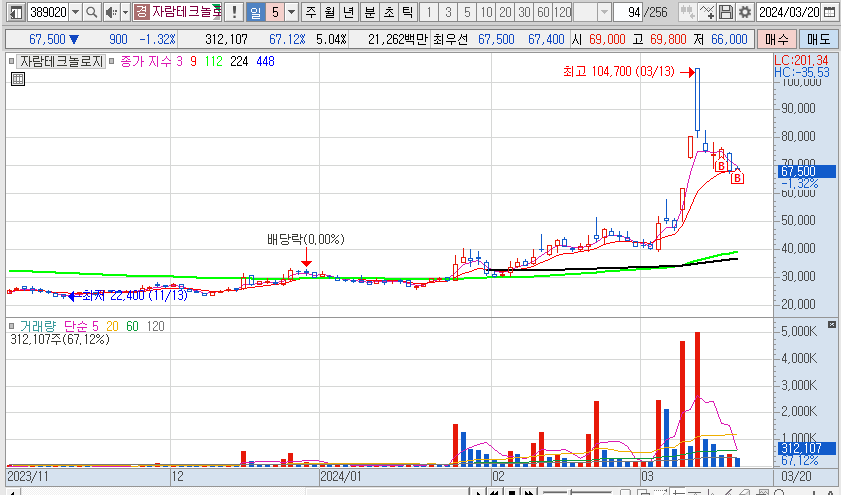The height and width of the screenshot is (495, 841).
Task: Click the 112 moving average period
Action: coord(213,62)
